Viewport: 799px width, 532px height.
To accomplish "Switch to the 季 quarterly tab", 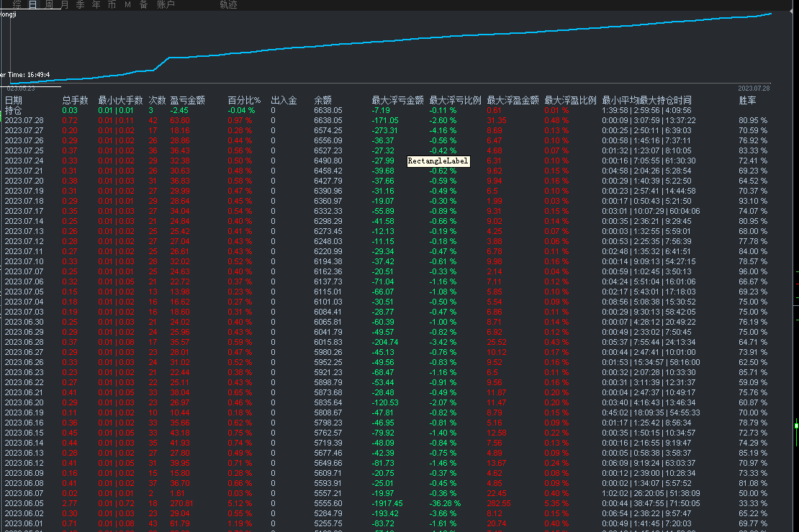I will [81, 4].
